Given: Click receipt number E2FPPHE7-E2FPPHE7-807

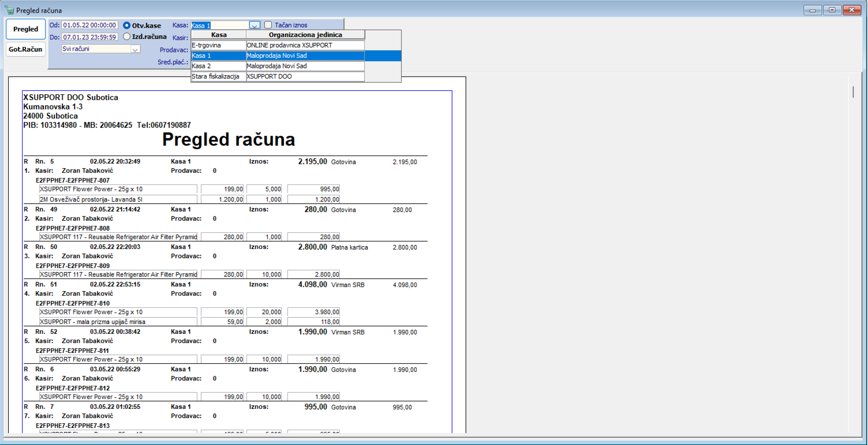Looking at the screenshot, I should point(73,180).
